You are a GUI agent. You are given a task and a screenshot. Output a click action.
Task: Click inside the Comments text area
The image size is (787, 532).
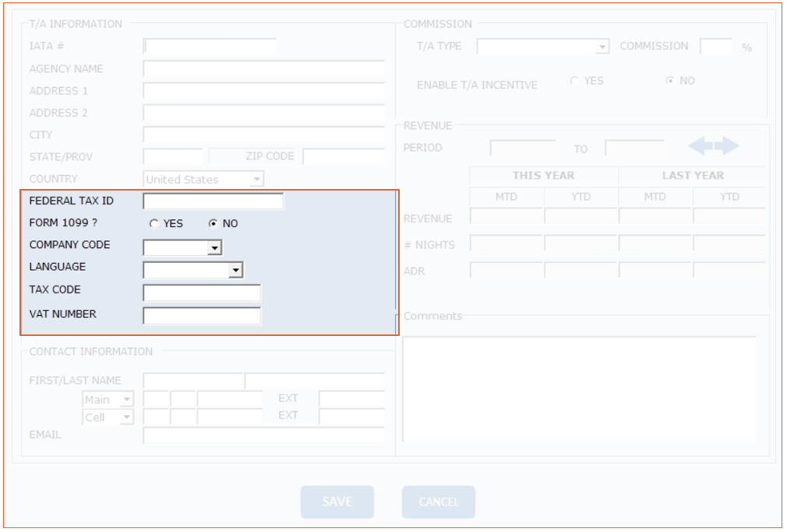[579, 389]
